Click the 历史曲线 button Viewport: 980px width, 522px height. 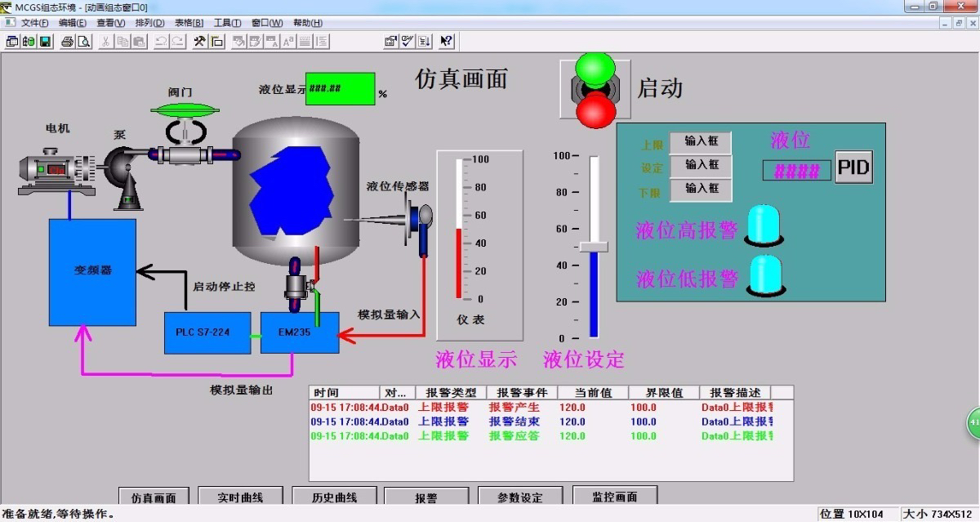click(x=335, y=497)
